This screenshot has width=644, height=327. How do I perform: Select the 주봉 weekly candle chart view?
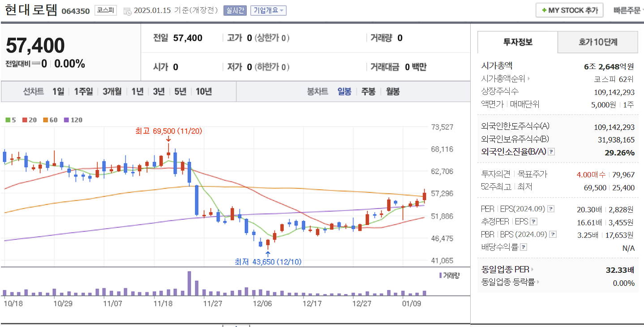click(x=368, y=91)
